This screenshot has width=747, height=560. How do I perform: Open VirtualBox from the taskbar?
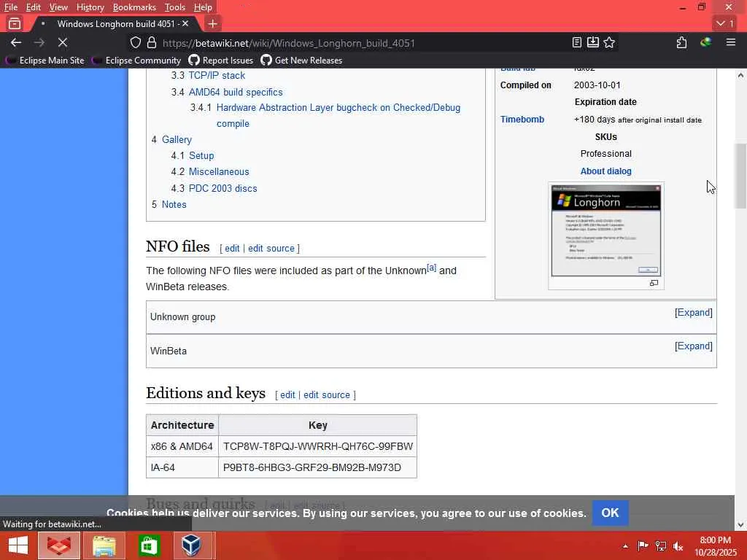click(x=192, y=545)
